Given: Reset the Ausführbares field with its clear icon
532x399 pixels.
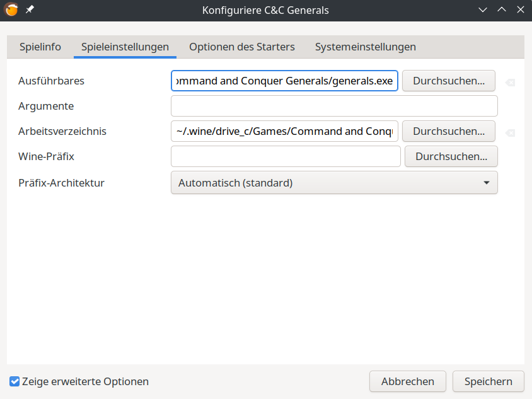Looking at the screenshot, I should click(510, 82).
